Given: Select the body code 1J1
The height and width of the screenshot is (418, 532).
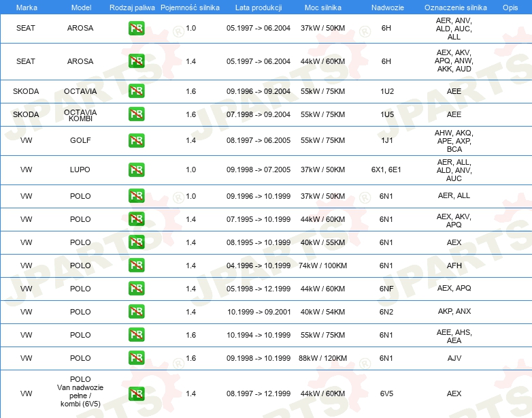Looking at the screenshot, I should coord(387,140).
